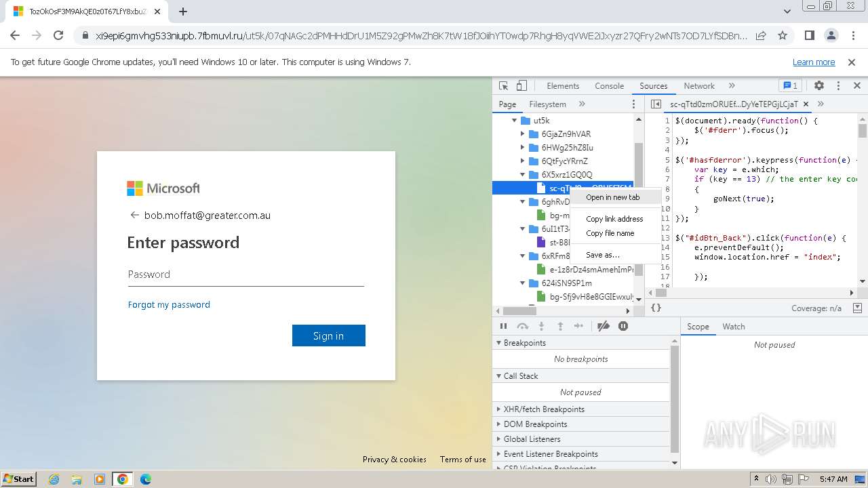Open a new browser tab
Image resolution: width=868 pixels, height=488 pixels.
183,12
